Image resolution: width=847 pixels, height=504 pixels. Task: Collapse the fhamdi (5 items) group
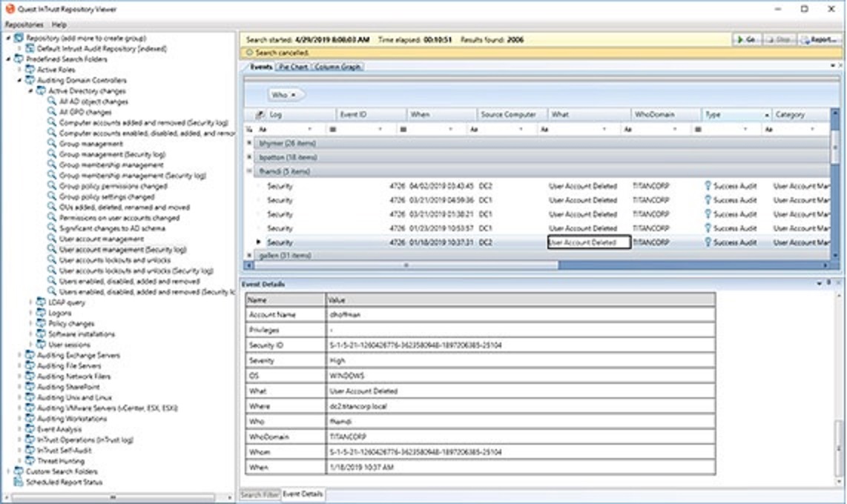[249, 171]
